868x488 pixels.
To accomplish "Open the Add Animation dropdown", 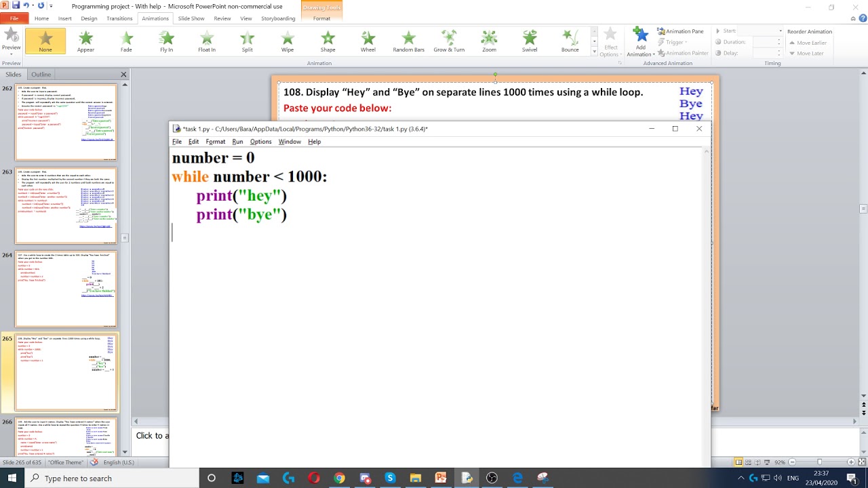I will pyautogui.click(x=641, y=42).
